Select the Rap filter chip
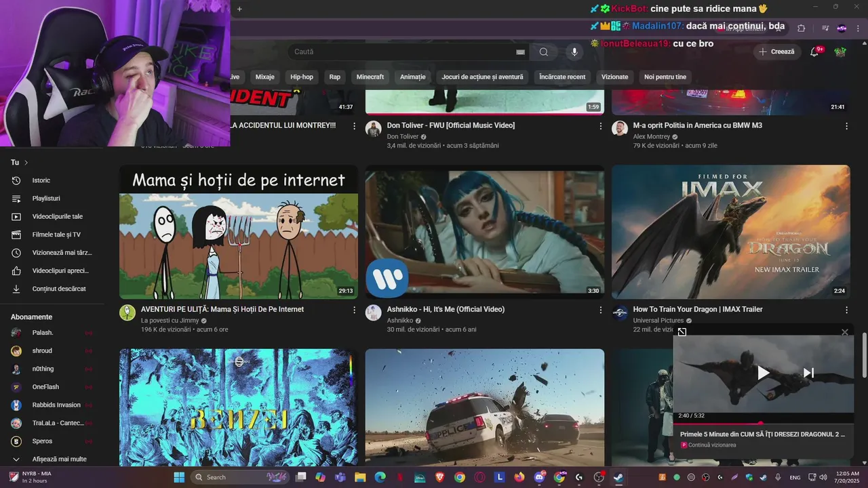868x488 pixels. pos(335,77)
